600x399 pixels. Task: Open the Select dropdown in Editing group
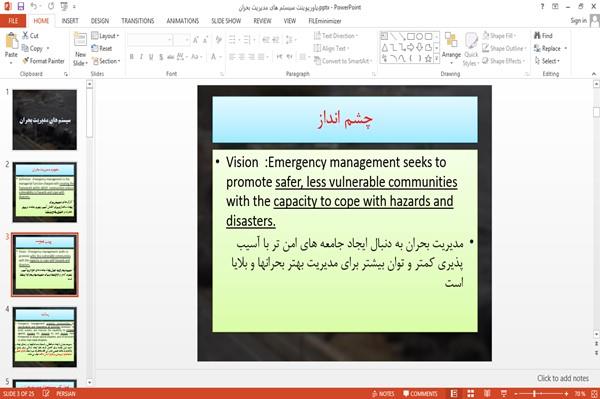547,61
